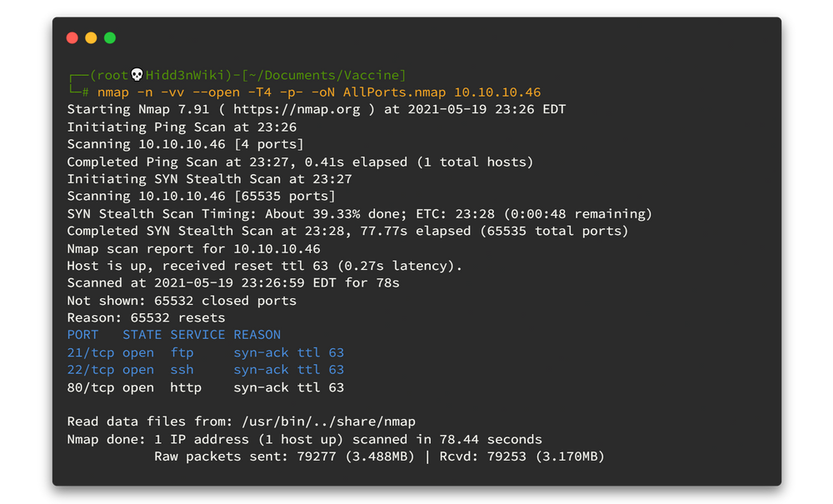Viewport: 833px width, 504px height.
Task: Click the 'Not shown: 65532 closed ports' line
Action: pos(182,300)
